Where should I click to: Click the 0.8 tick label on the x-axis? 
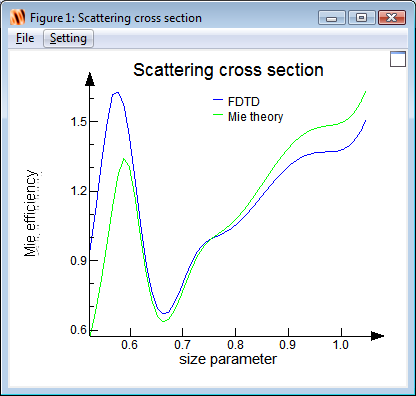pyautogui.click(x=235, y=345)
